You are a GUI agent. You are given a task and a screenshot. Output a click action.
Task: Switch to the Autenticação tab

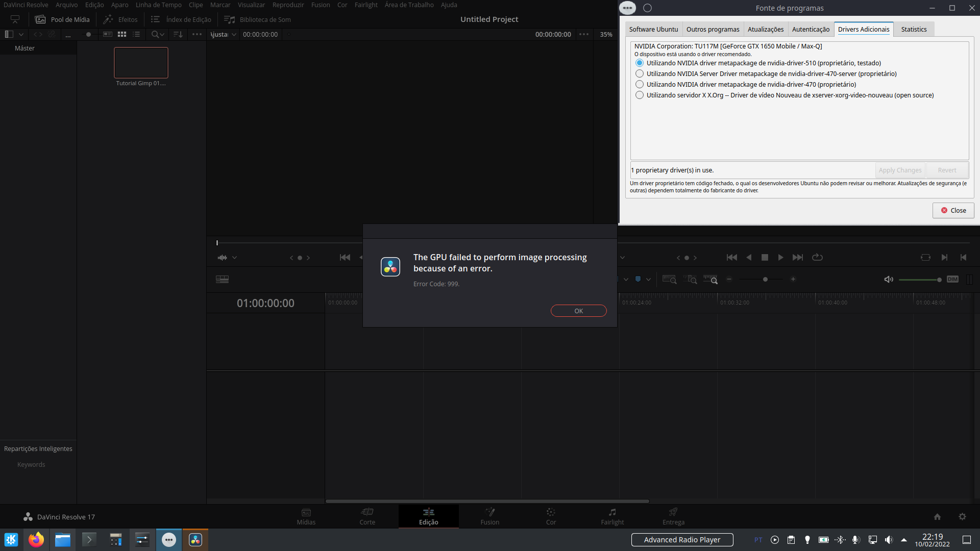811,29
